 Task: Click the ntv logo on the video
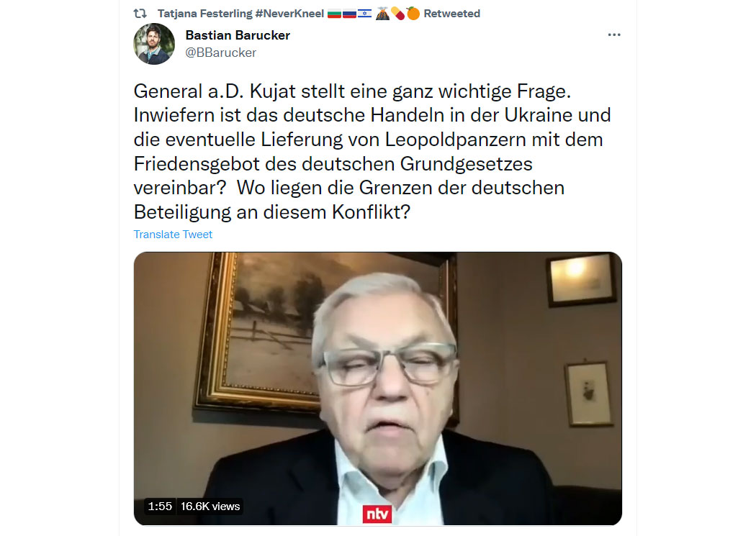(377, 514)
